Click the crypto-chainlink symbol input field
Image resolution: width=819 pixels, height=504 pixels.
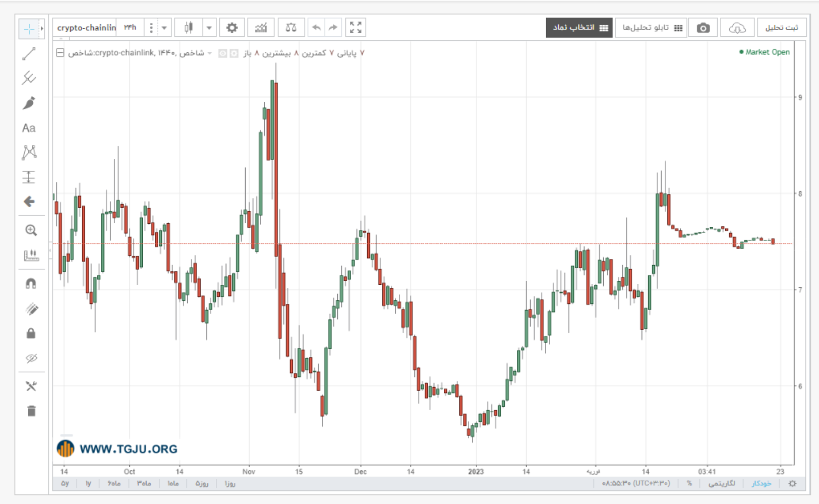(x=86, y=28)
